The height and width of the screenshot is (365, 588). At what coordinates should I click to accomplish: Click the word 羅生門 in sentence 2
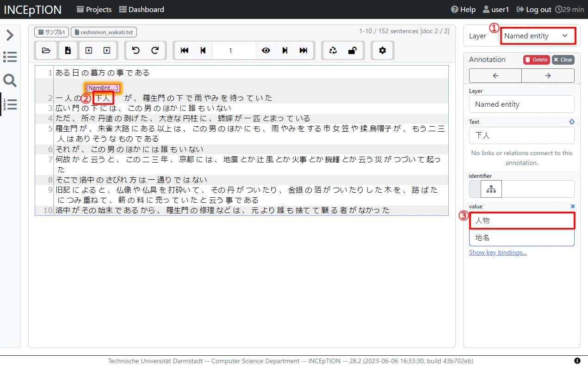154,98
